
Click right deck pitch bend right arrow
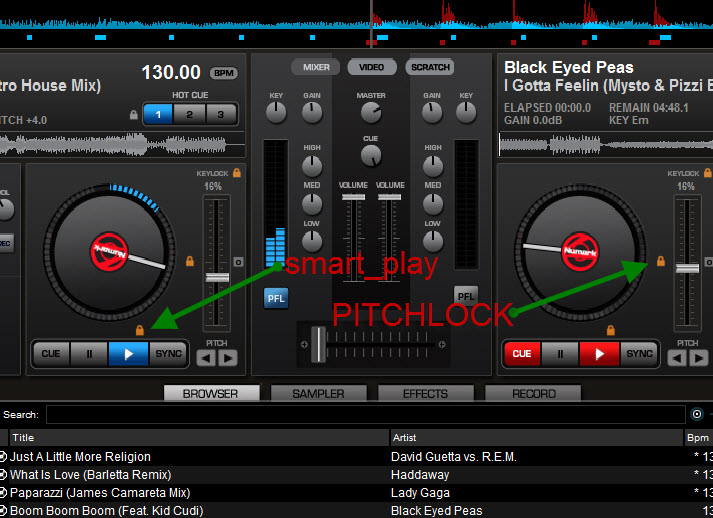[699, 358]
